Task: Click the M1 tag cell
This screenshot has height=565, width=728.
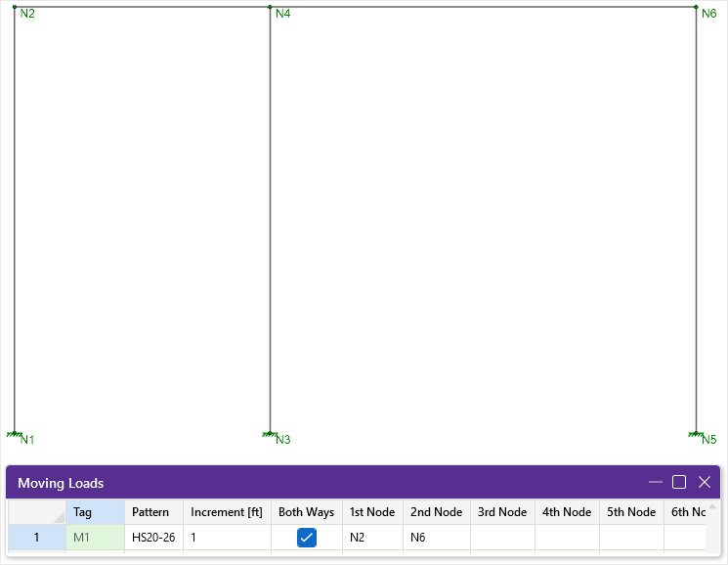Action: click(x=95, y=538)
